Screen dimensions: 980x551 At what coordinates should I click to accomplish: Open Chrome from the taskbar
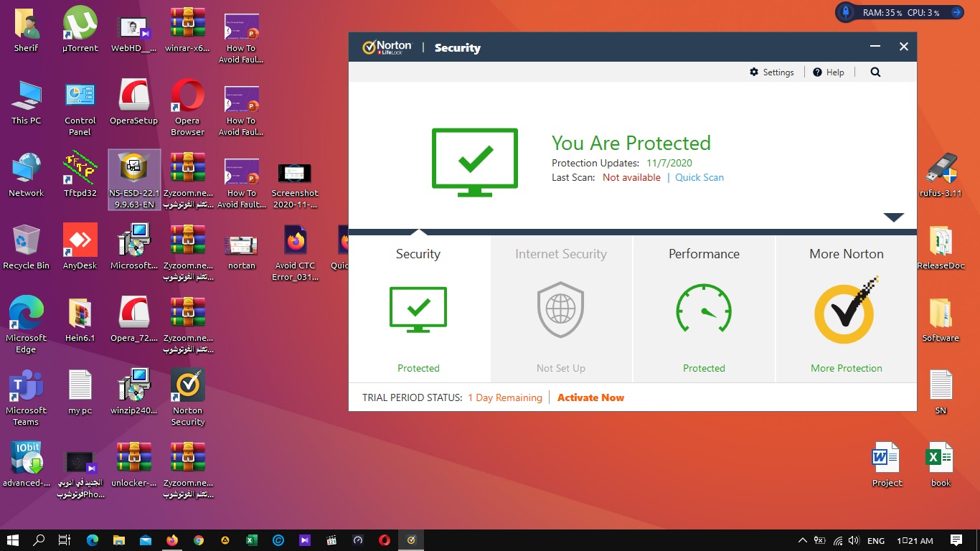point(199,540)
